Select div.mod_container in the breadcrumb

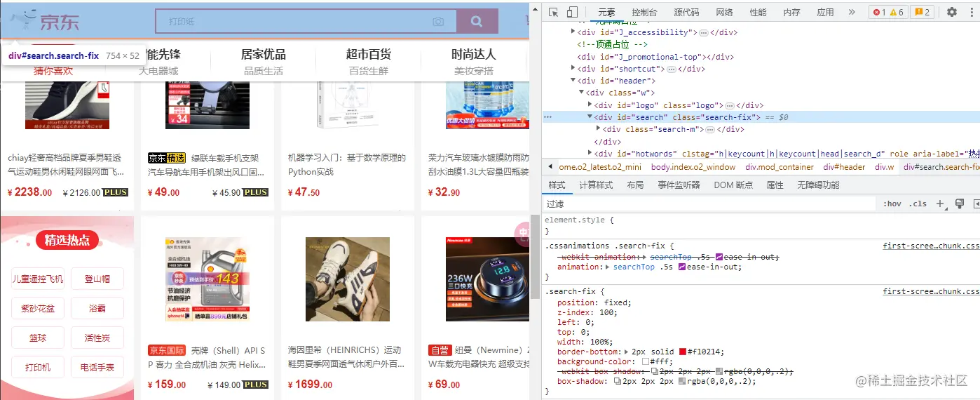[x=780, y=167]
